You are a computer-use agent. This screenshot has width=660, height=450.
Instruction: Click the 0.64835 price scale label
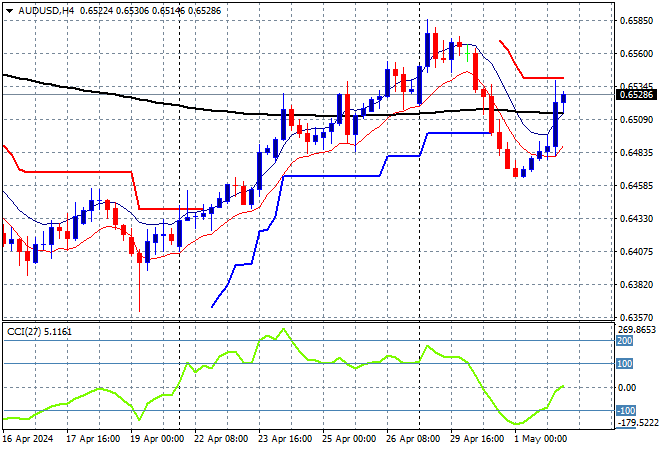coord(636,152)
